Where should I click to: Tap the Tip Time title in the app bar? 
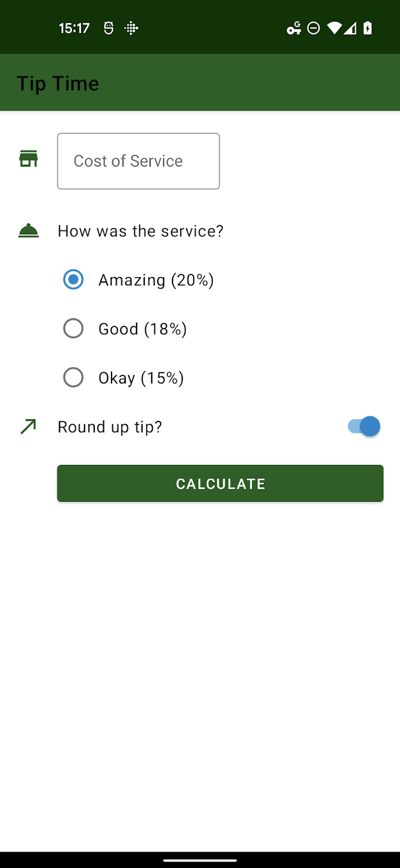pyautogui.click(x=57, y=82)
